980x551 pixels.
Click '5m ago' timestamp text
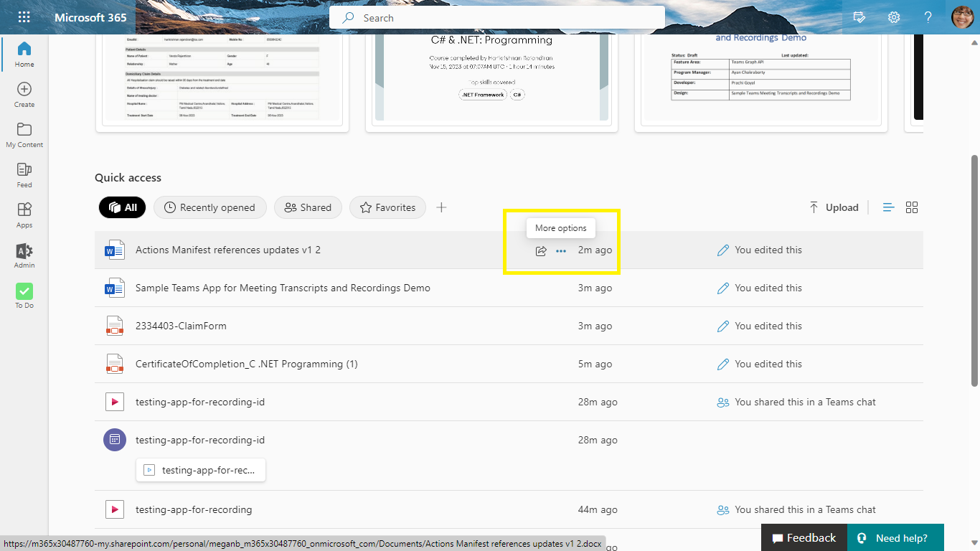click(x=595, y=364)
